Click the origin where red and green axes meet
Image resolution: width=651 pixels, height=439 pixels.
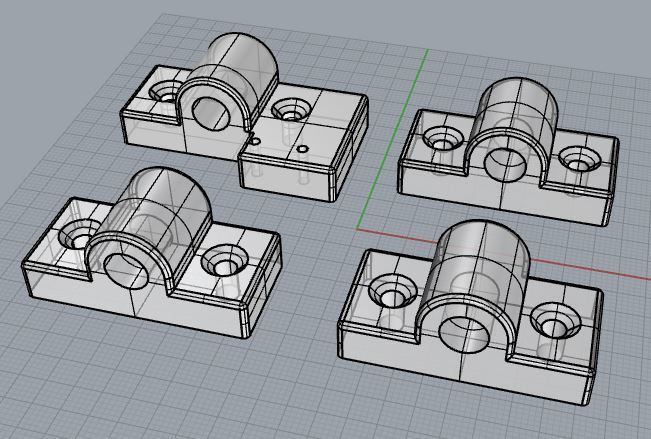tap(357, 228)
